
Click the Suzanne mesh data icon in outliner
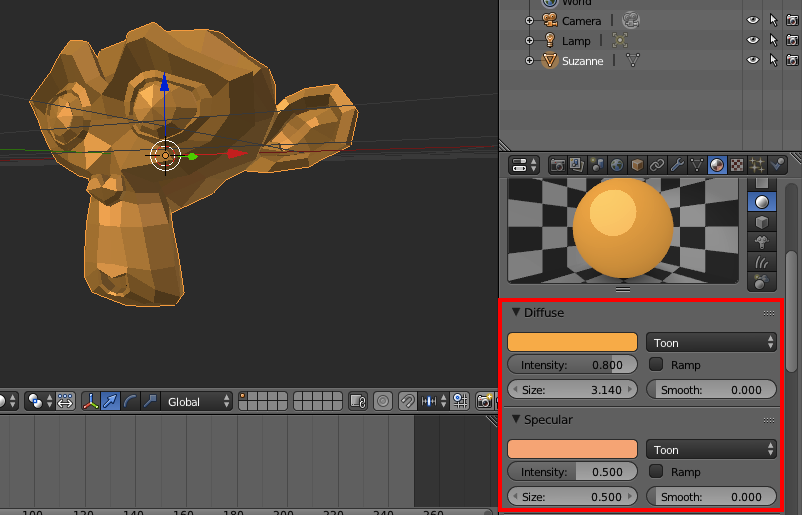tap(633, 60)
